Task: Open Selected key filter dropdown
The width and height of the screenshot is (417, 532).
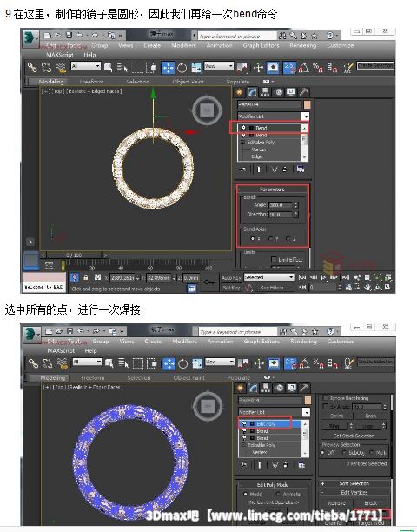Action: click(268, 277)
